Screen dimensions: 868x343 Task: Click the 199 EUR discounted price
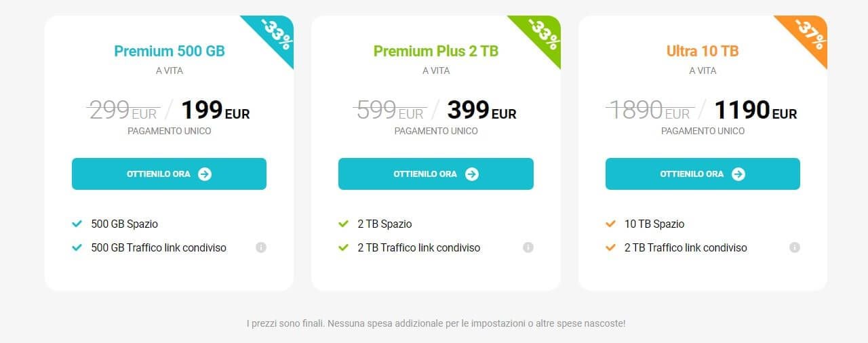pos(215,110)
